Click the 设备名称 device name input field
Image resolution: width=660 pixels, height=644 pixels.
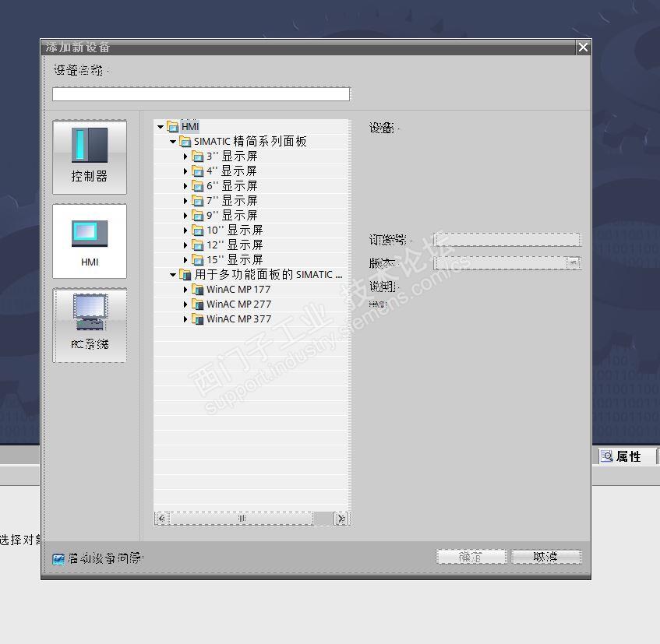coord(201,93)
